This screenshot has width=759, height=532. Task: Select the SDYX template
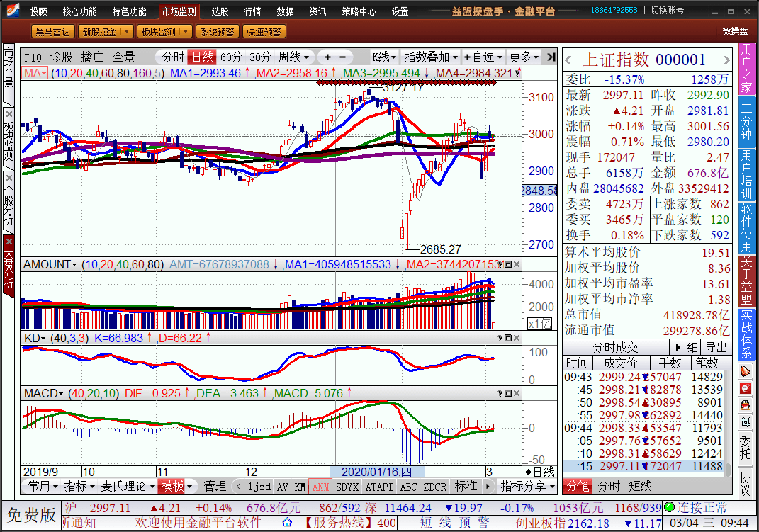coord(347,487)
